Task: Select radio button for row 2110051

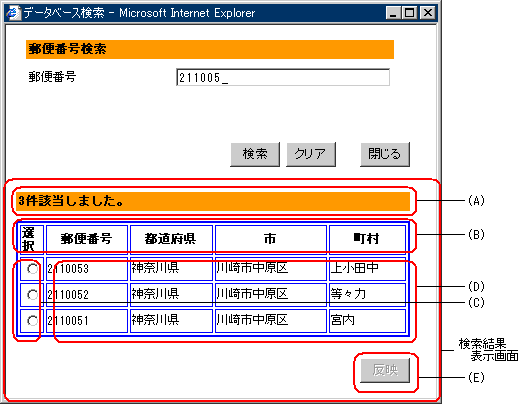Action: click(x=33, y=321)
